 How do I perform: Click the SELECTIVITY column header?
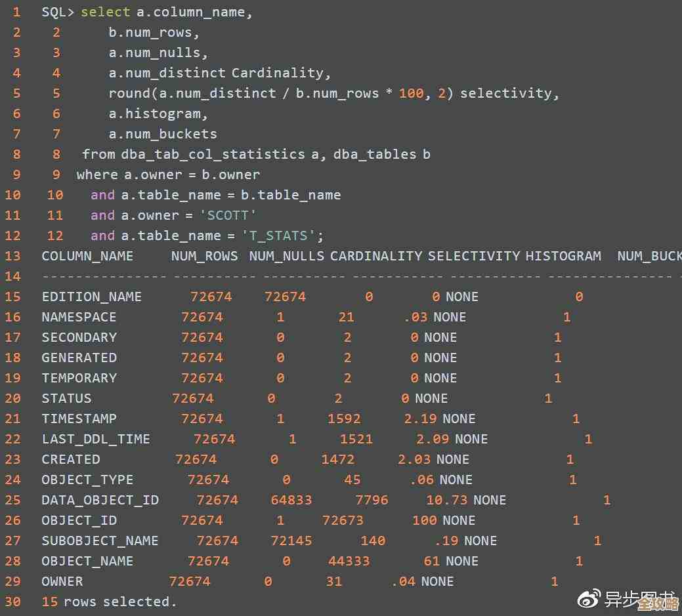[x=474, y=256]
